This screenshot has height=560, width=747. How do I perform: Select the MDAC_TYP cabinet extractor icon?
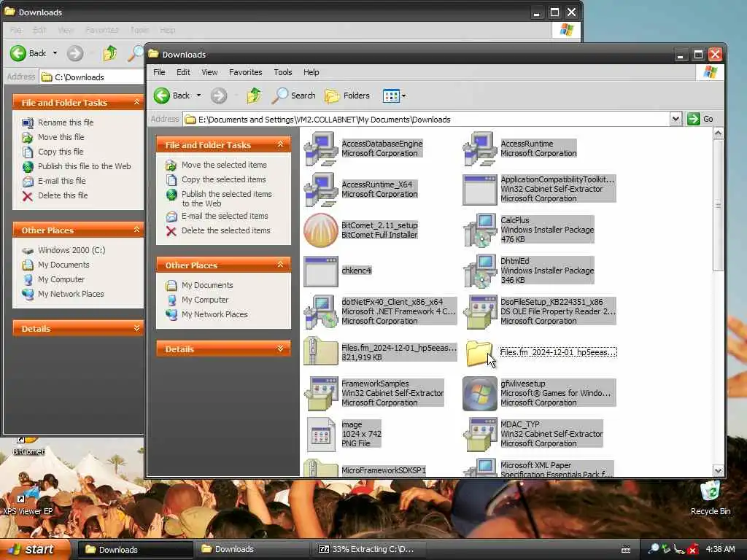(480, 435)
